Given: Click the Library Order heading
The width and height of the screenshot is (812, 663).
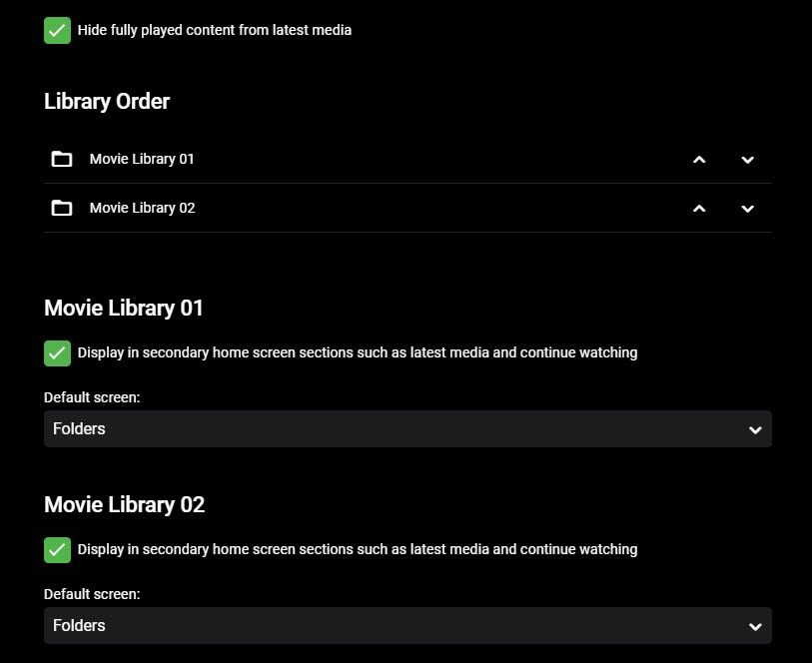Looking at the screenshot, I should tap(107, 101).
